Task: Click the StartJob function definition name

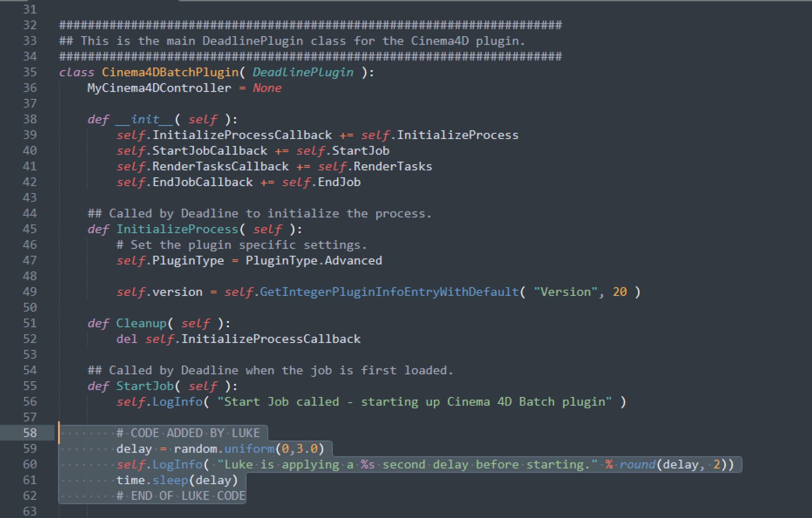Action: (145, 386)
